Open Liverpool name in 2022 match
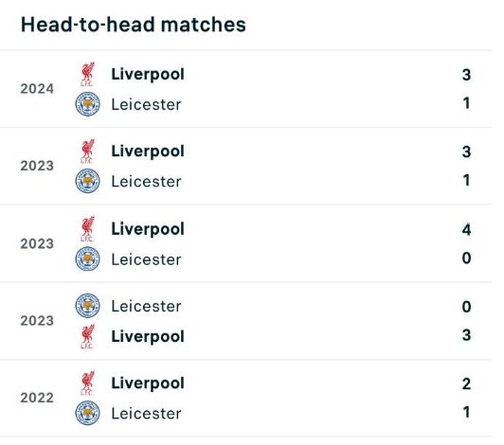Image resolution: width=504 pixels, height=445 pixels. tap(148, 383)
